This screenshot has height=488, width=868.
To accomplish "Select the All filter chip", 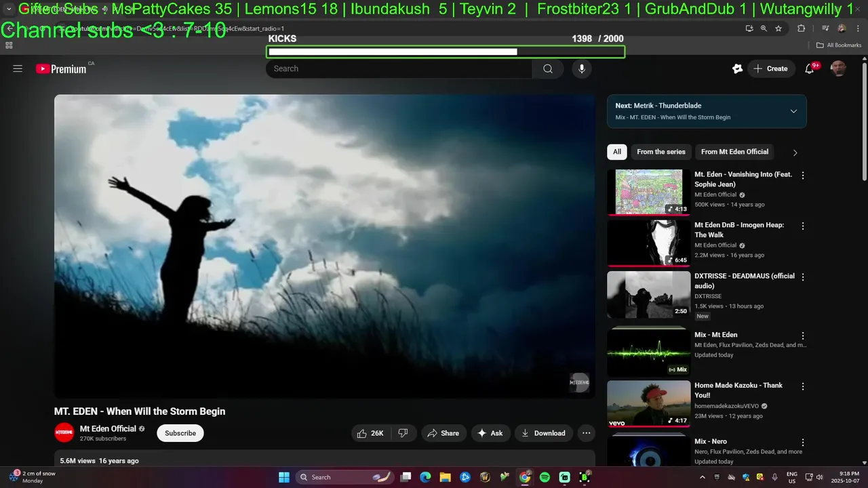I will 617,152.
